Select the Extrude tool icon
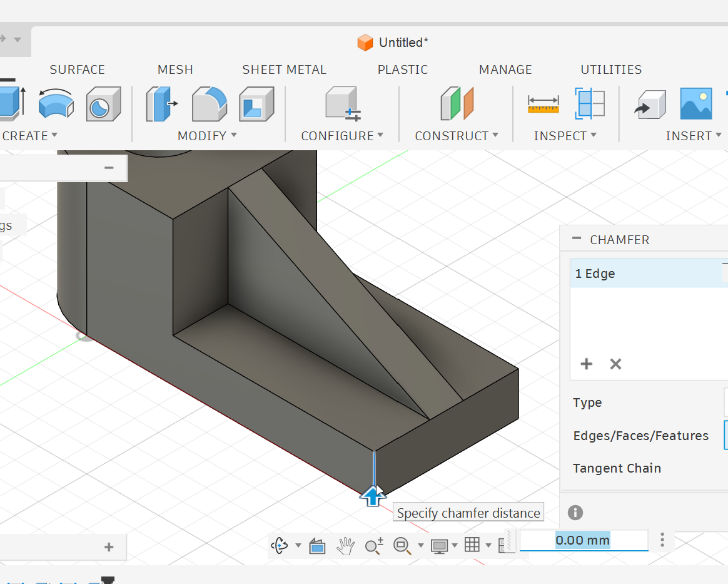The height and width of the screenshot is (584, 728). point(11,103)
